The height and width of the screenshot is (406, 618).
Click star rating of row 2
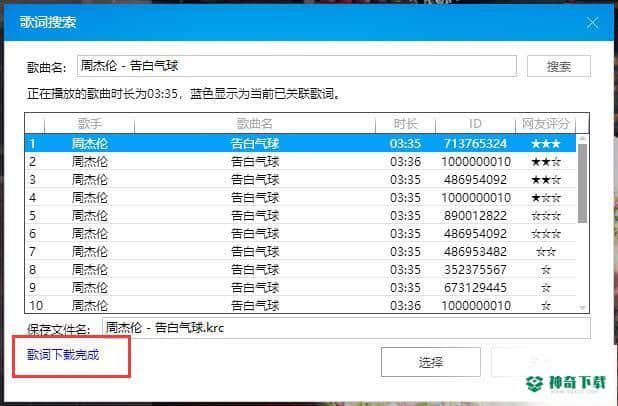tap(546, 162)
